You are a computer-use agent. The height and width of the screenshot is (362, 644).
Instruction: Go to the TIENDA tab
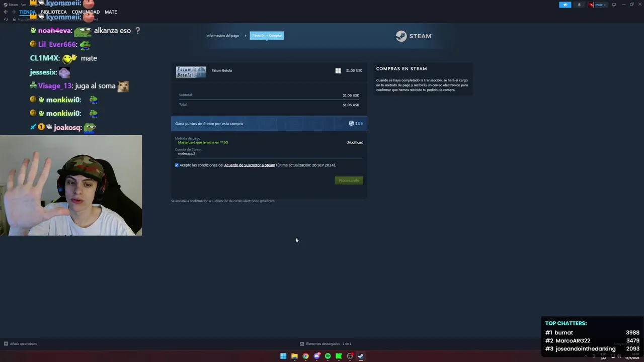(28, 12)
